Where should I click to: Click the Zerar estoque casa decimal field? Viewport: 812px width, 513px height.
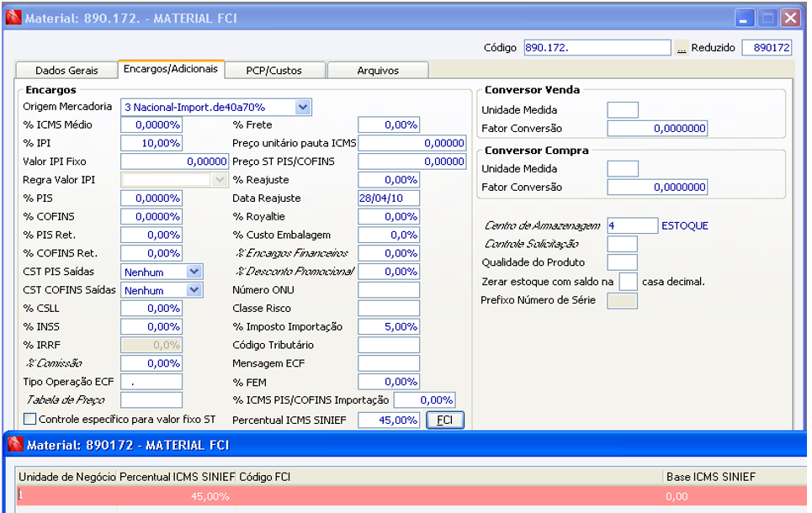[629, 282]
